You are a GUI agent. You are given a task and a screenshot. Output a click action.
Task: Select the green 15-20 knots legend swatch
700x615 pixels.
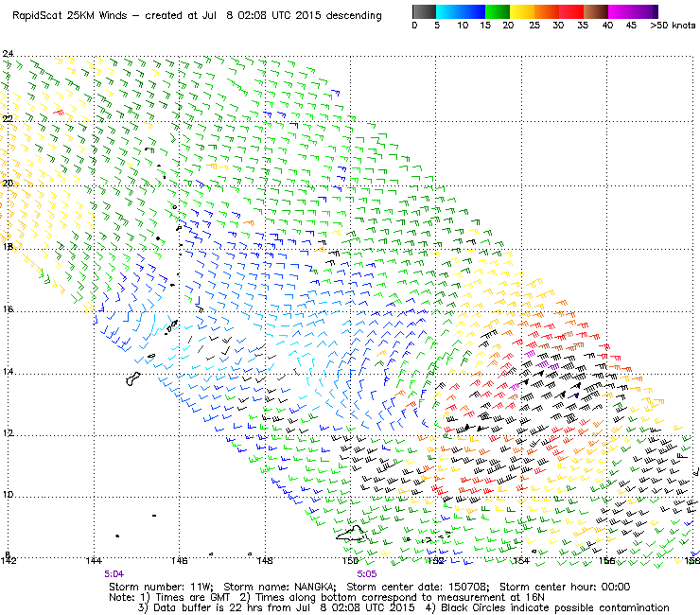tap(498, 11)
